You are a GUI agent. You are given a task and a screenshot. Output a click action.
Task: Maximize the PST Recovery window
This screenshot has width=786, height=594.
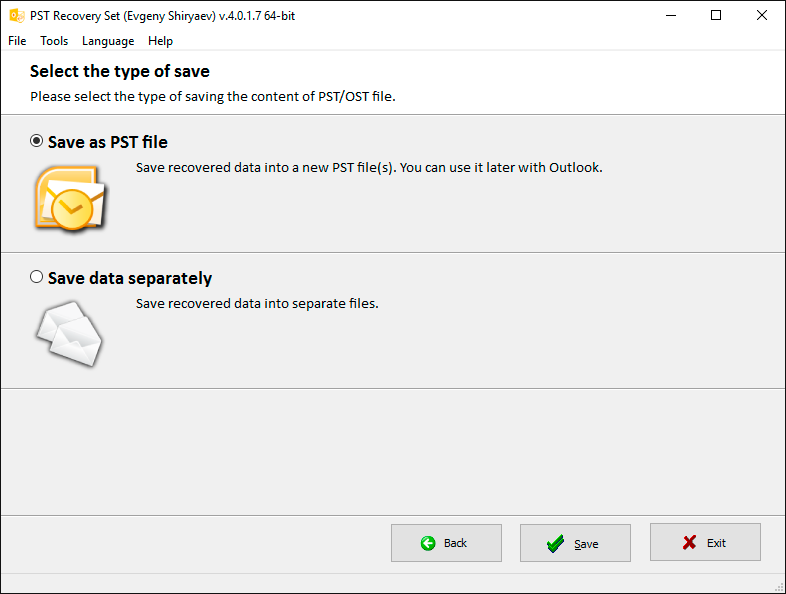pyautogui.click(x=716, y=15)
